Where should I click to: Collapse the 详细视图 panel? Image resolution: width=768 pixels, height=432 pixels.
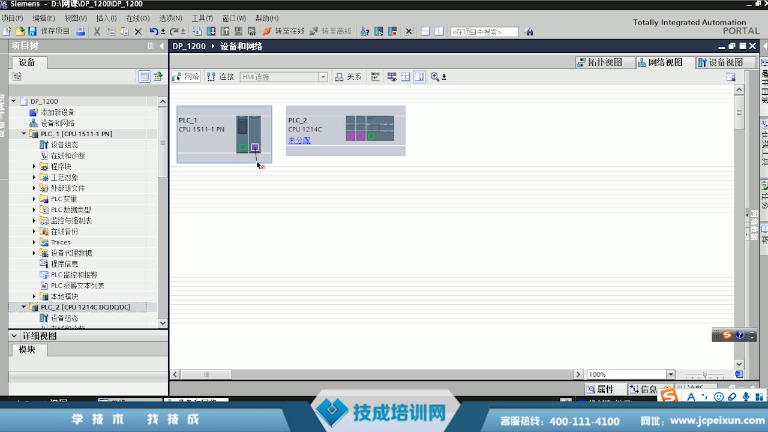pos(14,336)
